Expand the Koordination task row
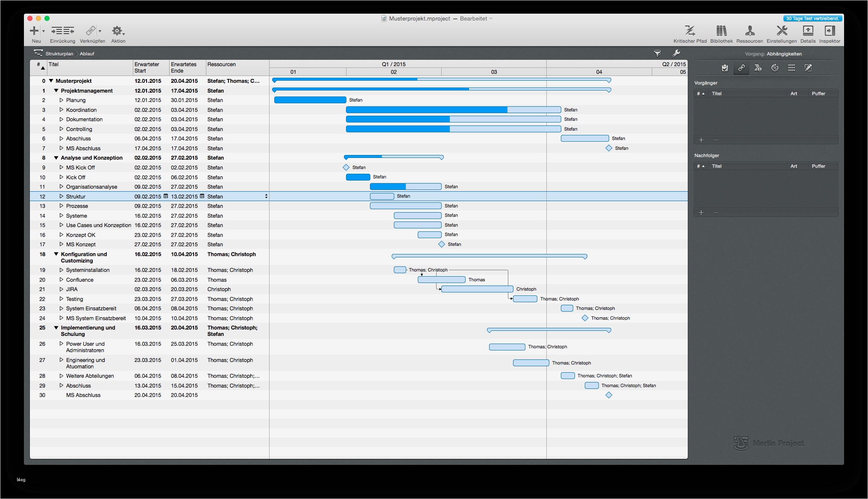The height and width of the screenshot is (499, 868). [x=61, y=110]
